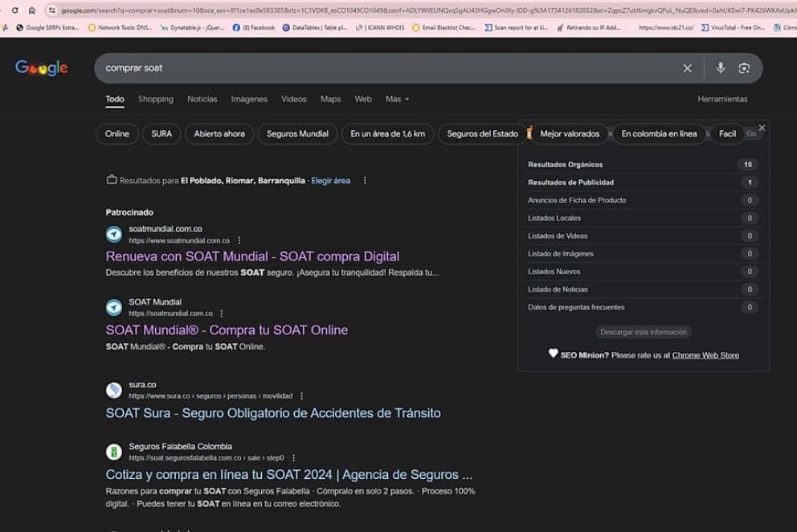Click Resultados de Publicidad row
The width and height of the screenshot is (797, 532).
pyautogui.click(x=643, y=182)
